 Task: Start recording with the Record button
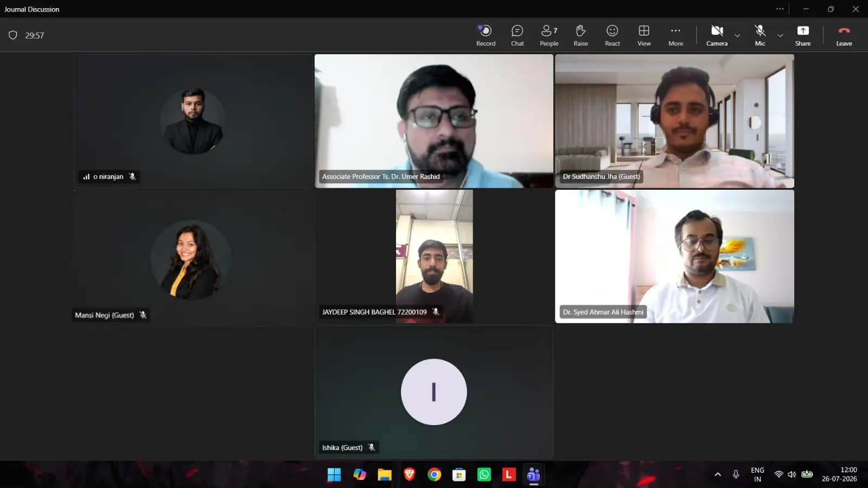[x=486, y=35]
